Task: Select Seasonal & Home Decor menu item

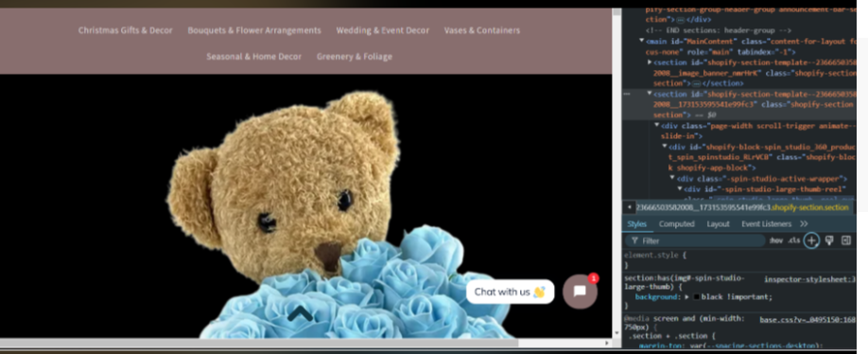Action: (254, 57)
